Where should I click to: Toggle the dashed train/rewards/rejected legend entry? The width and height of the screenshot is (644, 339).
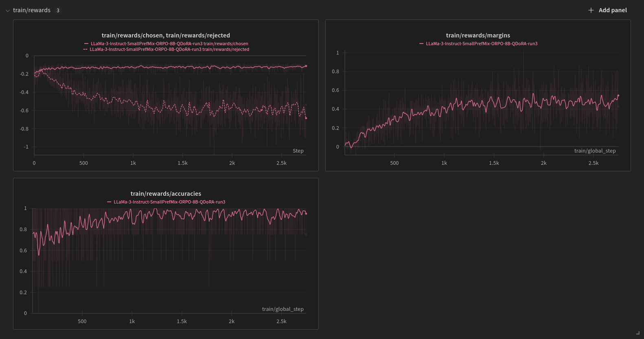click(x=169, y=49)
